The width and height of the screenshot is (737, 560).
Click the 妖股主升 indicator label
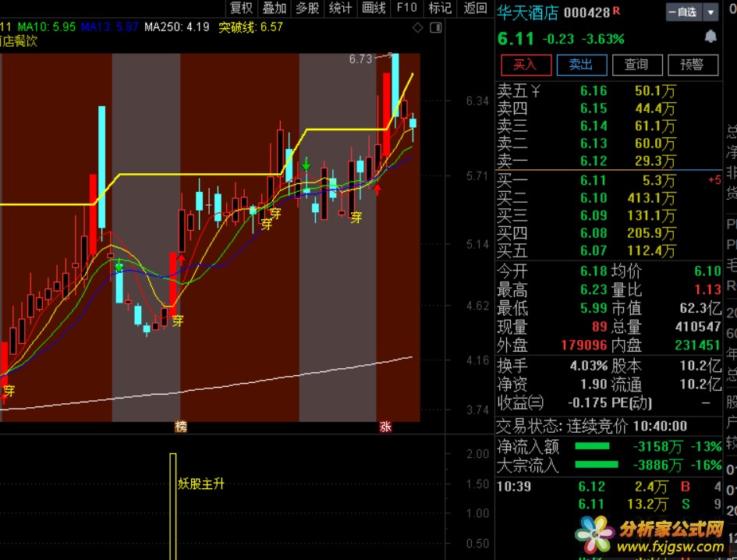coord(201,484)
